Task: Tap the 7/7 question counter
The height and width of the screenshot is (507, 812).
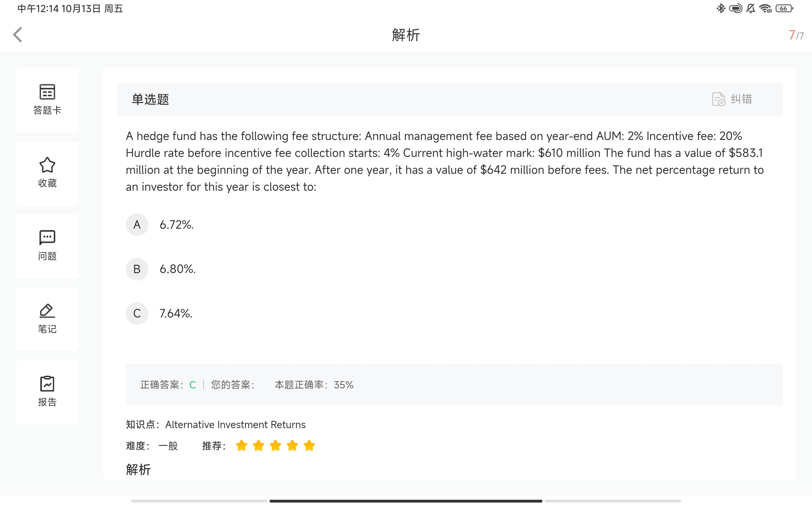Action: click(x=796, y=35)
